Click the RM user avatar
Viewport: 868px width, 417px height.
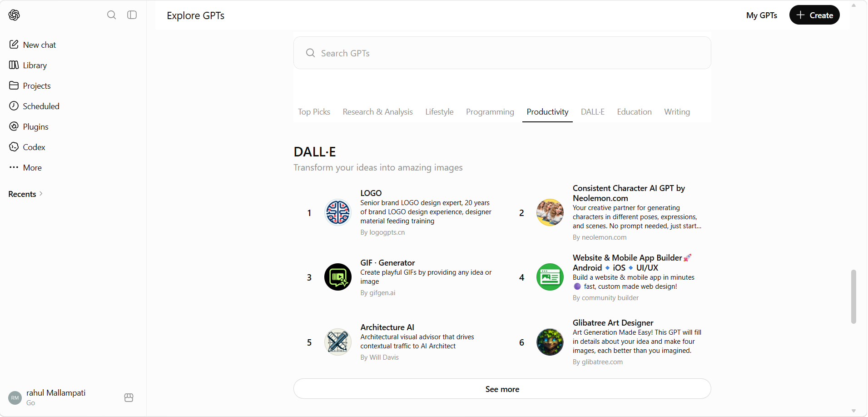(15, 398)
